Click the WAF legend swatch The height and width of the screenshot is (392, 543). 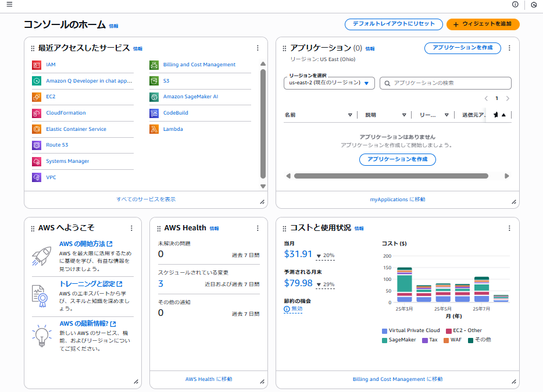[446, 340]
